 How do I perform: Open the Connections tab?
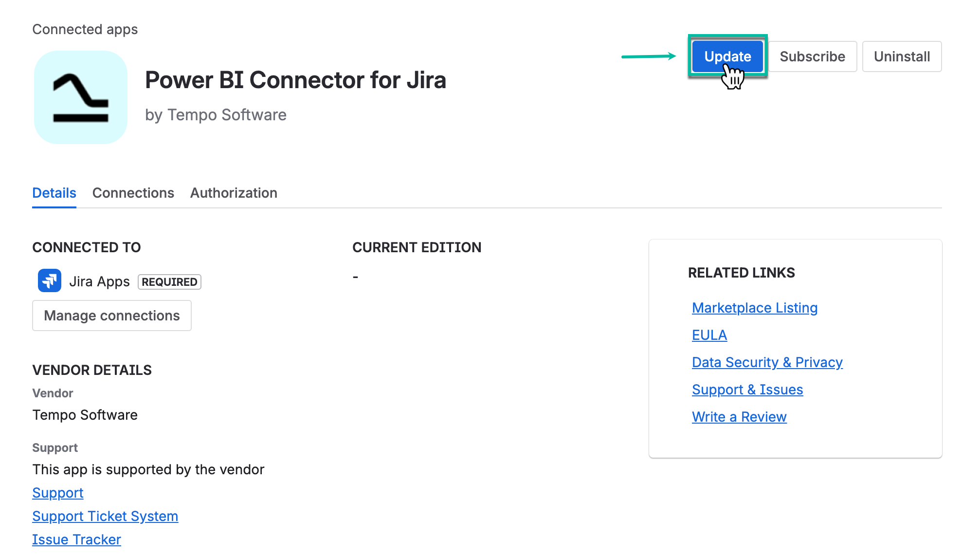click(133, 193)
